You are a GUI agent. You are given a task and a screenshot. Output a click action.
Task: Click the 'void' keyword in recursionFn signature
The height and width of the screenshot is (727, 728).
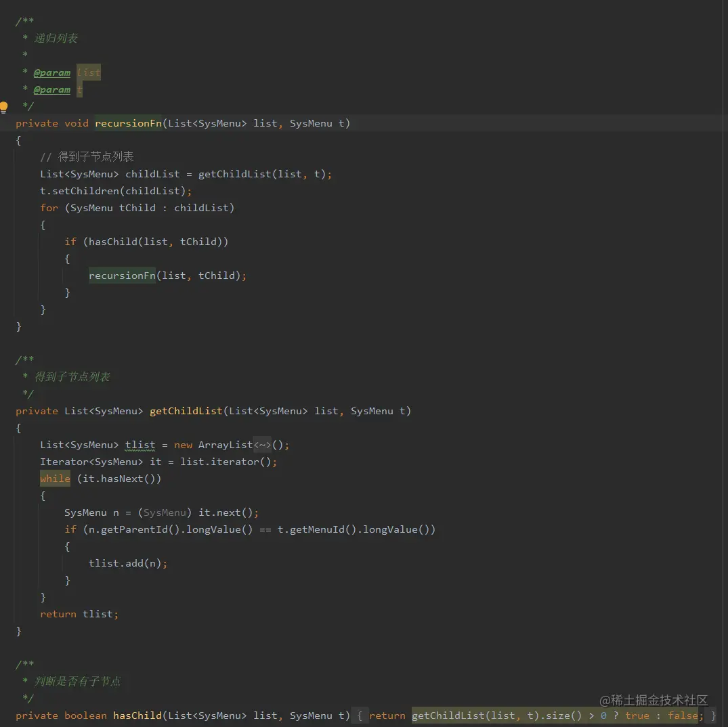pos(77,123)
